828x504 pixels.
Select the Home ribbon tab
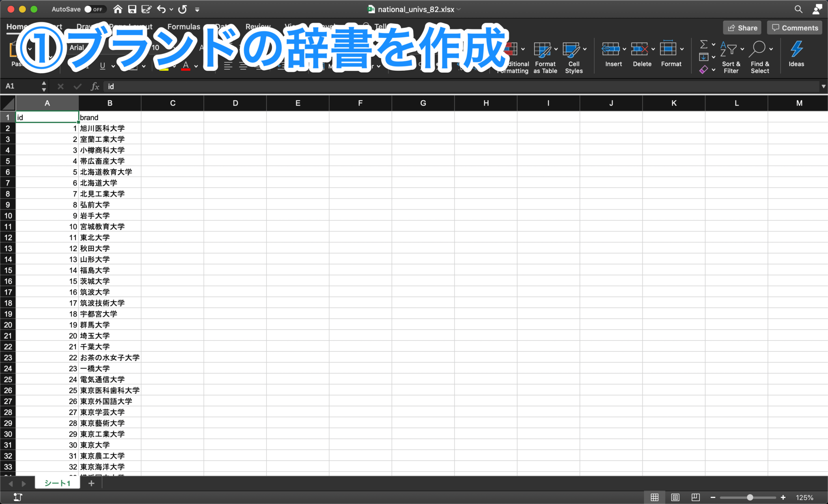pyautogui.click(x=17, y=27)
